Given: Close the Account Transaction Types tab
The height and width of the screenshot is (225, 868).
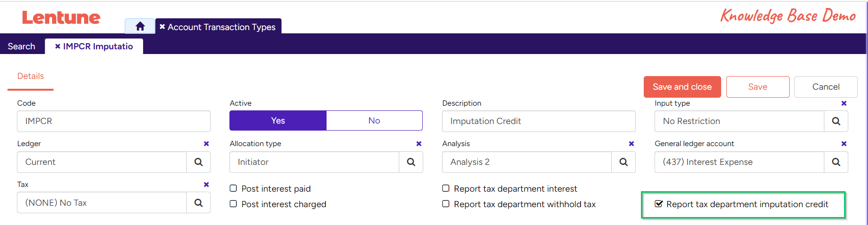Looking at the screenshot, I should click(162, 27).
